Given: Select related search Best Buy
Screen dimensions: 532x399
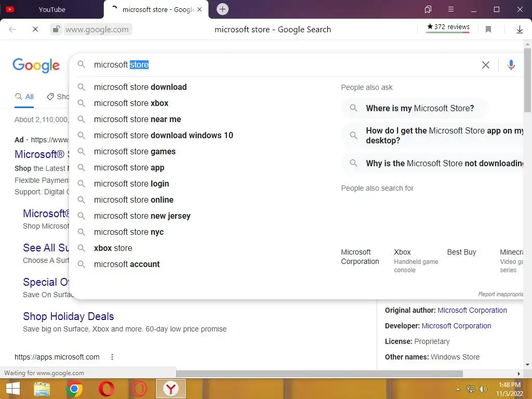Looking at the screenshot, I should 461,252.
